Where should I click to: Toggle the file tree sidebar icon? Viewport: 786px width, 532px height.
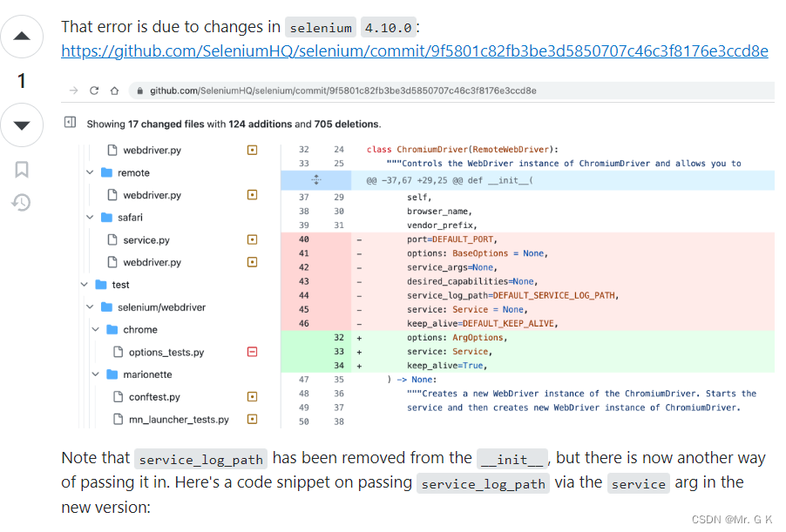(x=71, y=122)
